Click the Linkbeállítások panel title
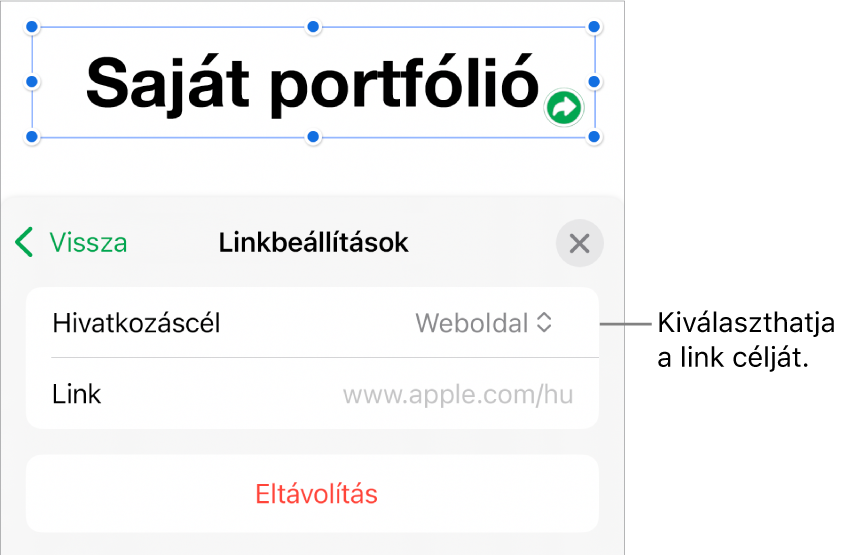The image size is (849, 555). tap(314, 243)
